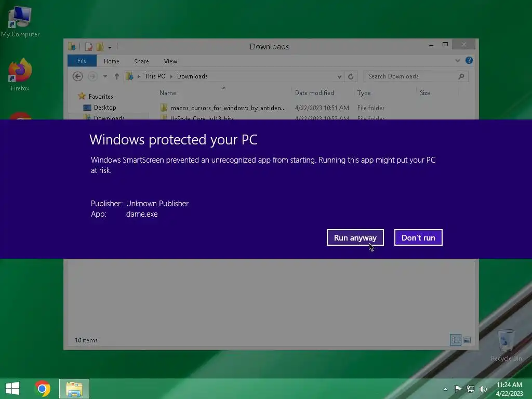Click the Search Downloads field
Viewport: 532px width, 399px height.
coord(416,76)
